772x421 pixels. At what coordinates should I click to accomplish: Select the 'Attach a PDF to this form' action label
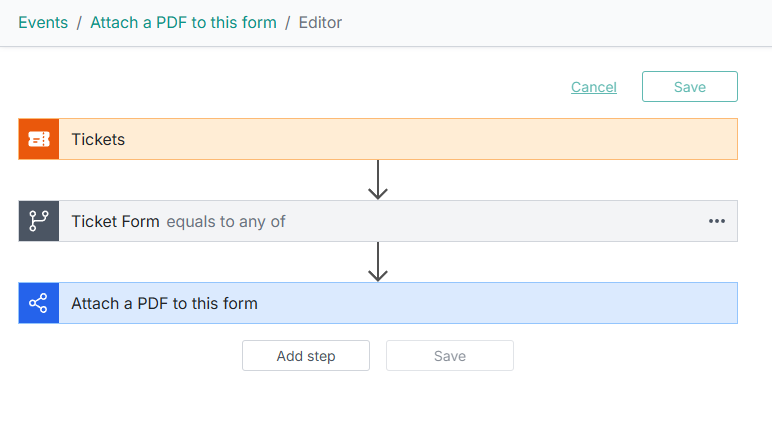coord(164,303)
